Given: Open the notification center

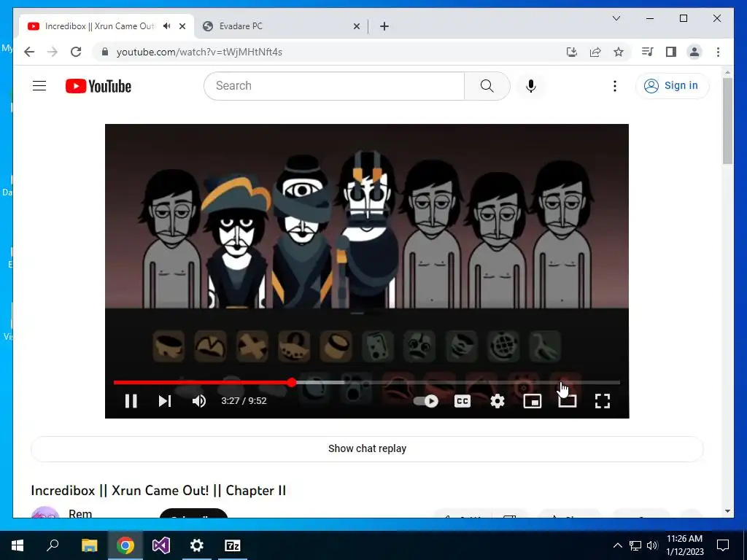Looking at the screenshot, I should click(723, 545).
